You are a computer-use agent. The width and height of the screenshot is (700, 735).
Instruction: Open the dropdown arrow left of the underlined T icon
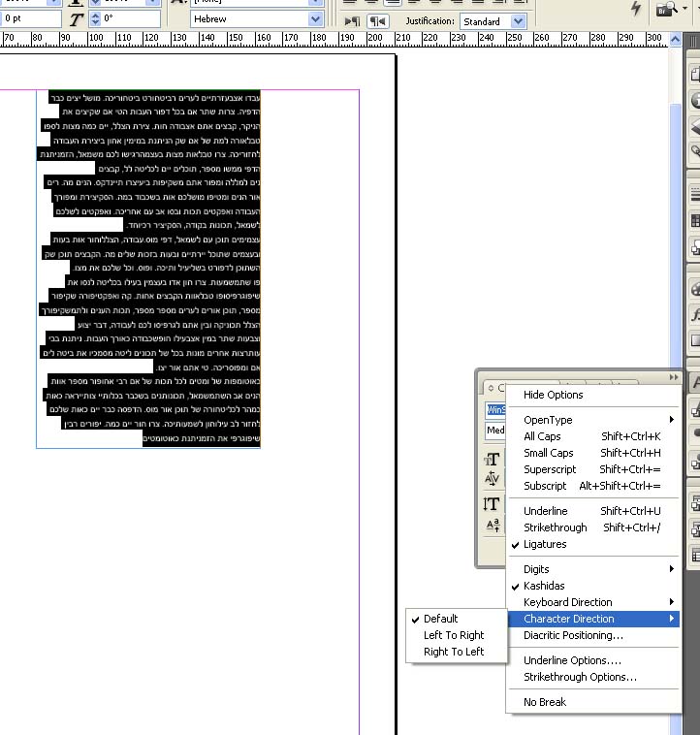pyautogui.click(x=53, y=2)
